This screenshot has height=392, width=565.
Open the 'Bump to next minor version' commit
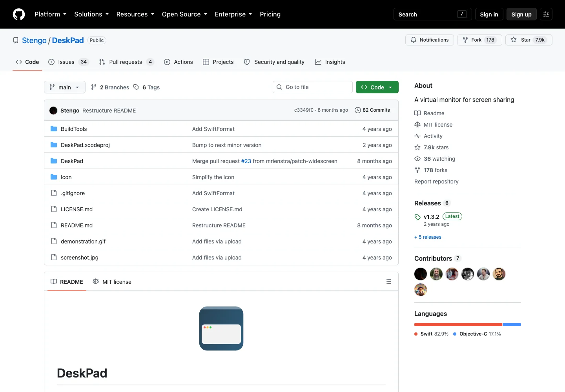pyautogui.click(x=227, y=145)
